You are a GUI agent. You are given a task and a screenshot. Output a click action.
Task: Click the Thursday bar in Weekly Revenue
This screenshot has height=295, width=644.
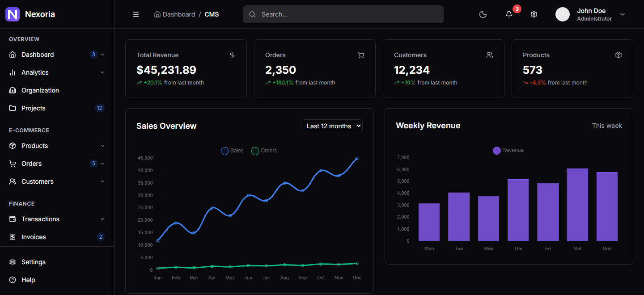(x=518, y=210)
